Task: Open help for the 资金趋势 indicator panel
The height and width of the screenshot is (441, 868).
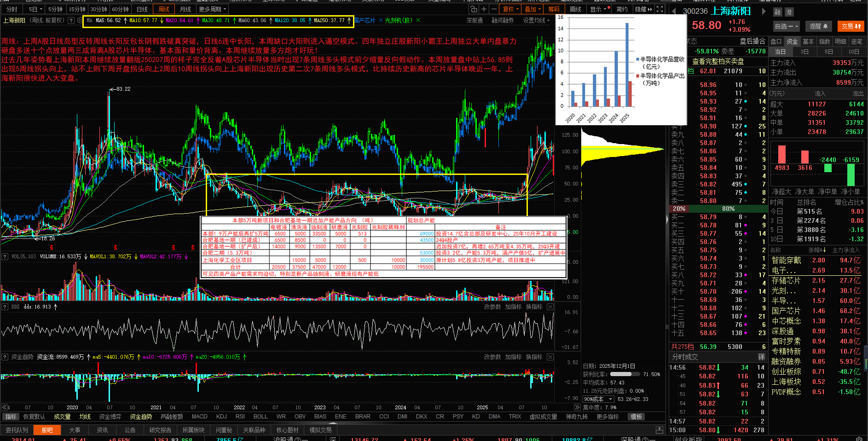Action: [x=5, y=357]
